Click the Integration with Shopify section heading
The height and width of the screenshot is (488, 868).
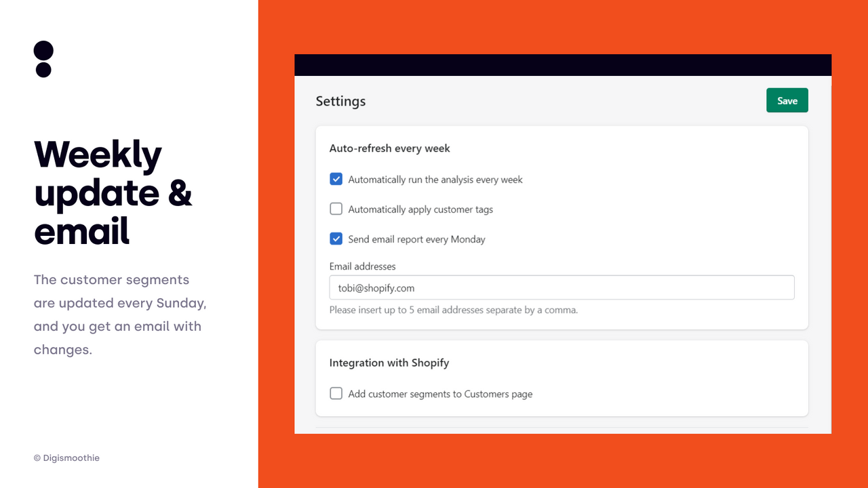(389, 363)
